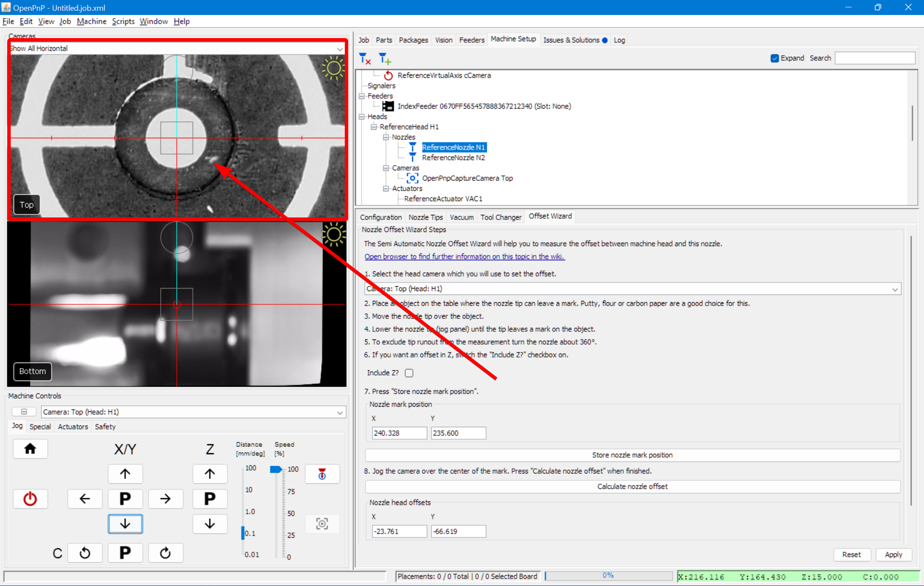Screen dimensions: 924x586
Task: Adjust brightness on the Top camera view
Action: point(333,68)
